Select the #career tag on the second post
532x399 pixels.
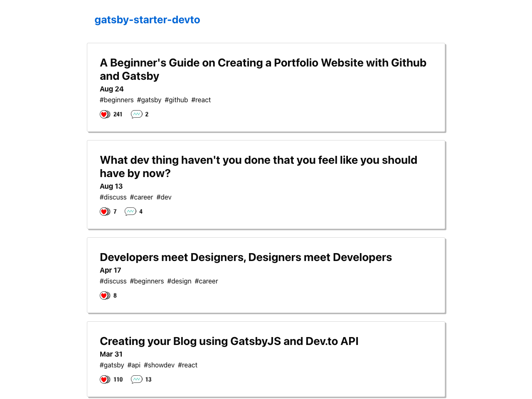pyautogui.click(x=141, y=197)
